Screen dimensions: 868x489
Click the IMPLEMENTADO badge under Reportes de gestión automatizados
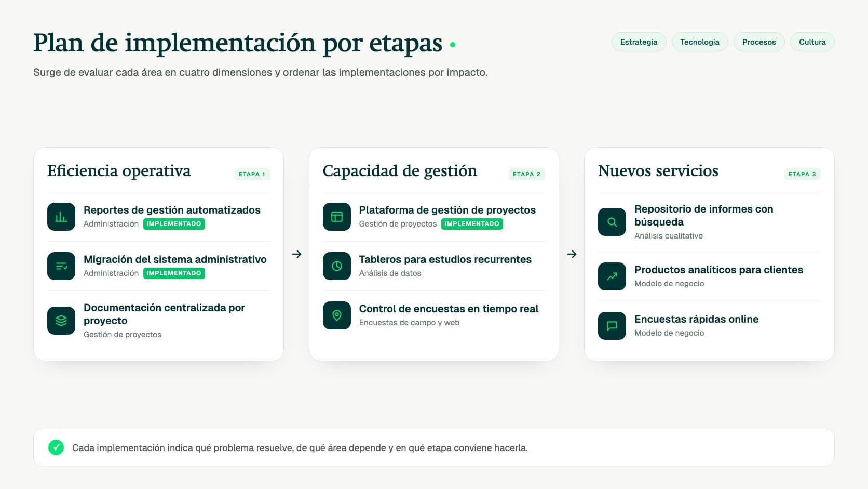[174, 224]
